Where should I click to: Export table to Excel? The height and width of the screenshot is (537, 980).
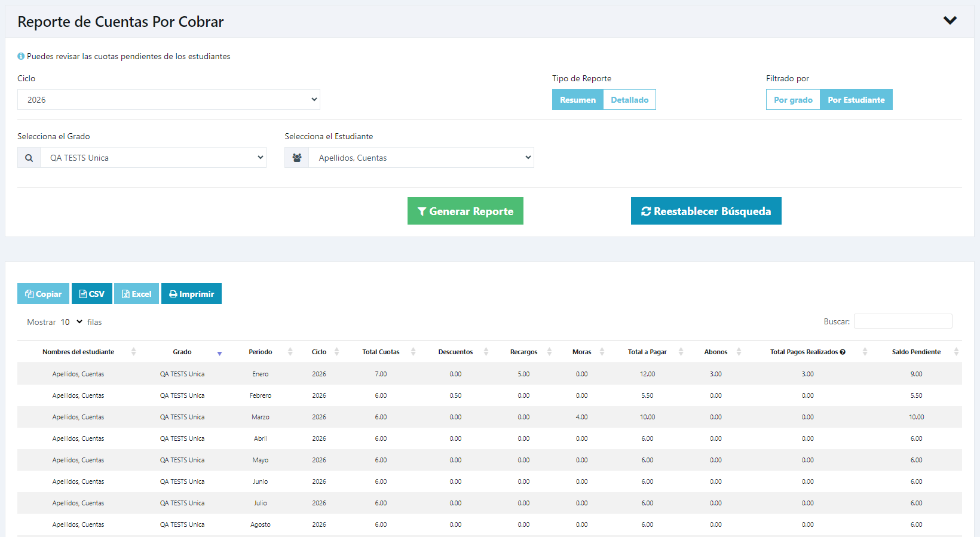pos(136,294)
